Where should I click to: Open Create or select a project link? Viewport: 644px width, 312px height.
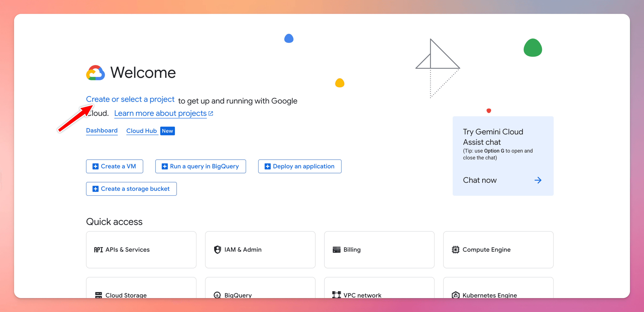coord(130,99)
